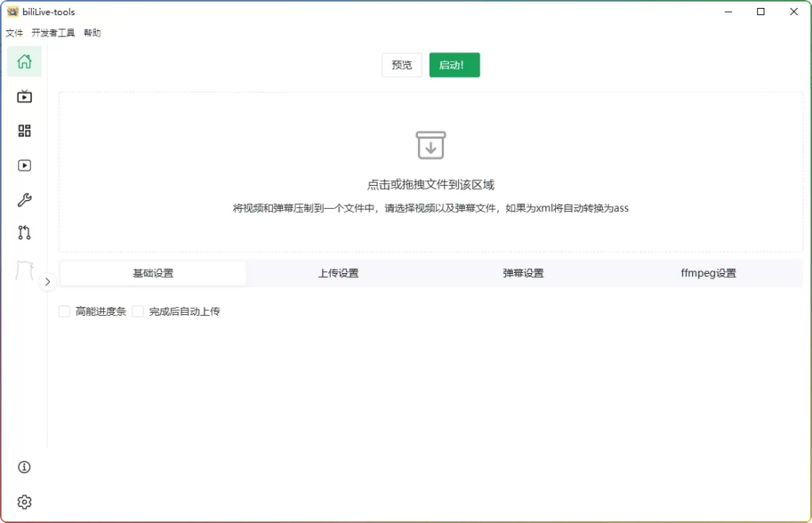
Task: Switch to the 上传设置 tab
Action: pyautogui.click(x=339, y=272)
